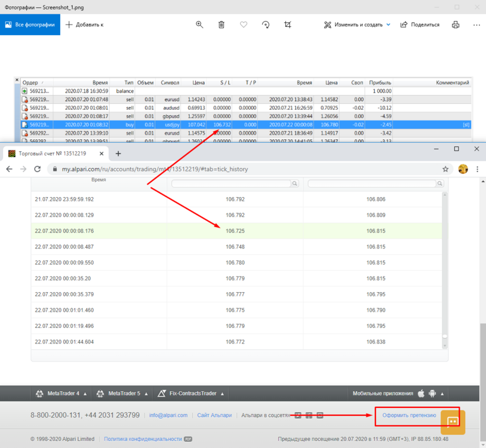Screen dimensions: 486x448
Task: Open the Chrome three-dot menu
Action: [x=477, y=169]
